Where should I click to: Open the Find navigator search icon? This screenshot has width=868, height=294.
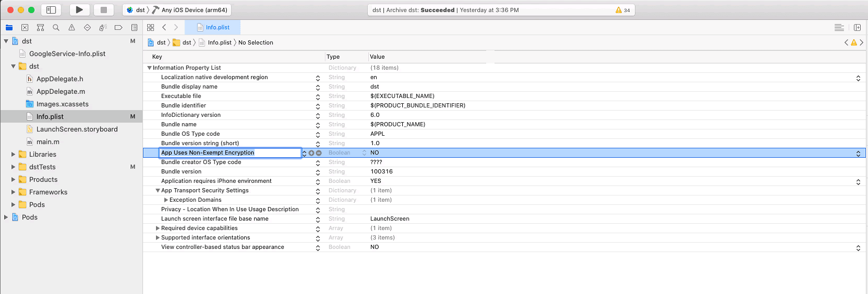point(56,28)
